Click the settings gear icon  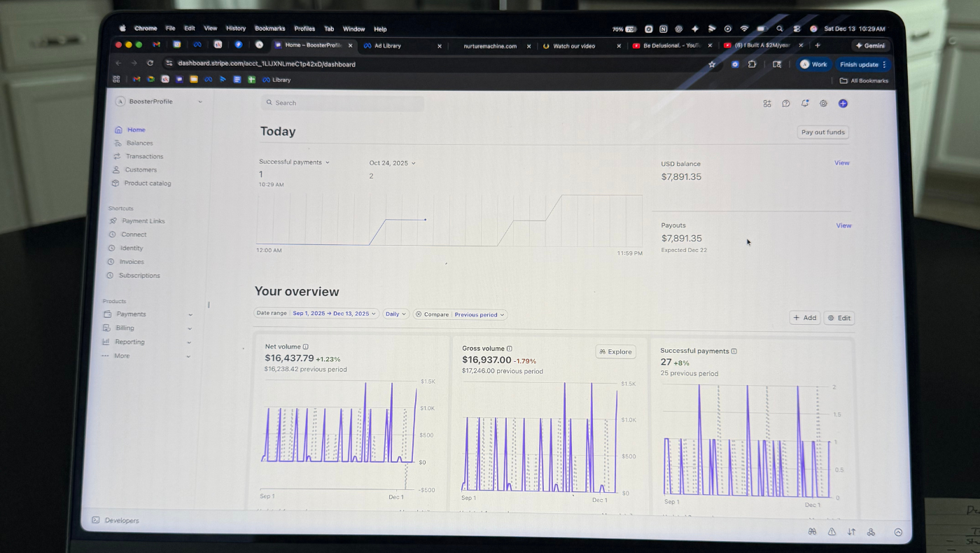coord(823,104)
